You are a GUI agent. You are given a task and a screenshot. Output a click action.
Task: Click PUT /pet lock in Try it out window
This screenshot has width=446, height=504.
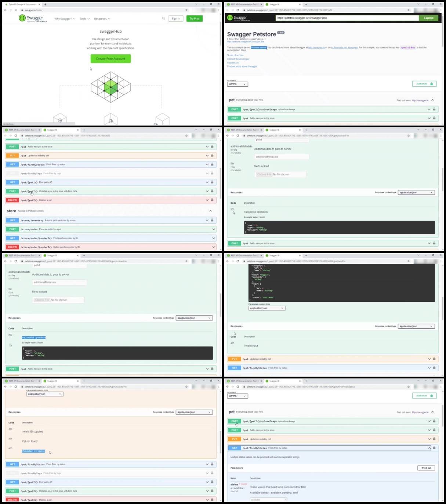tap(434, 439)
